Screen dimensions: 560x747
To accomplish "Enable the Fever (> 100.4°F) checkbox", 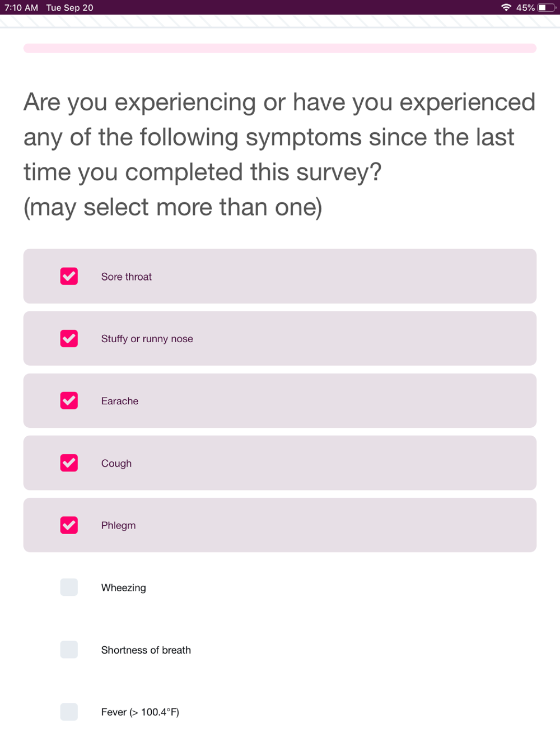I will [69, 712].
